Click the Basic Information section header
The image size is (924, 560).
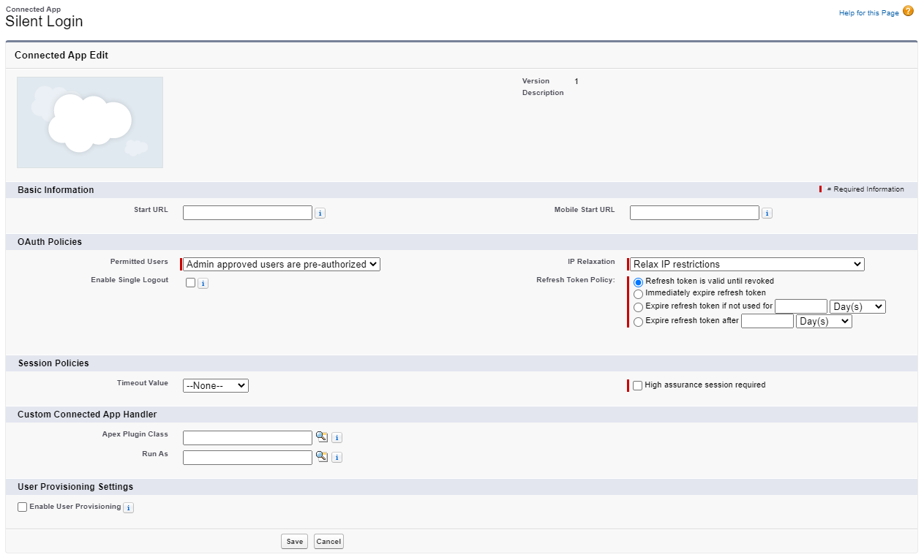click(56, 190)
